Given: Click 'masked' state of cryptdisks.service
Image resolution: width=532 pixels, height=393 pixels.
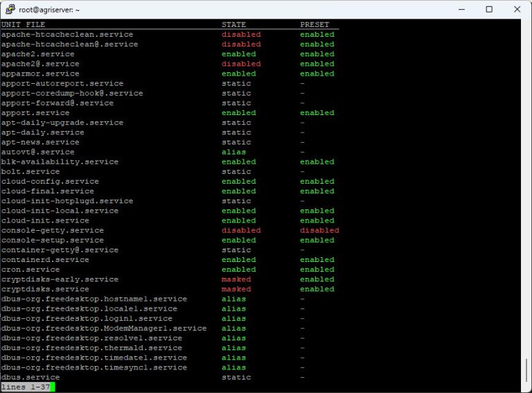Looking at the screenshot, I should 236,289.
